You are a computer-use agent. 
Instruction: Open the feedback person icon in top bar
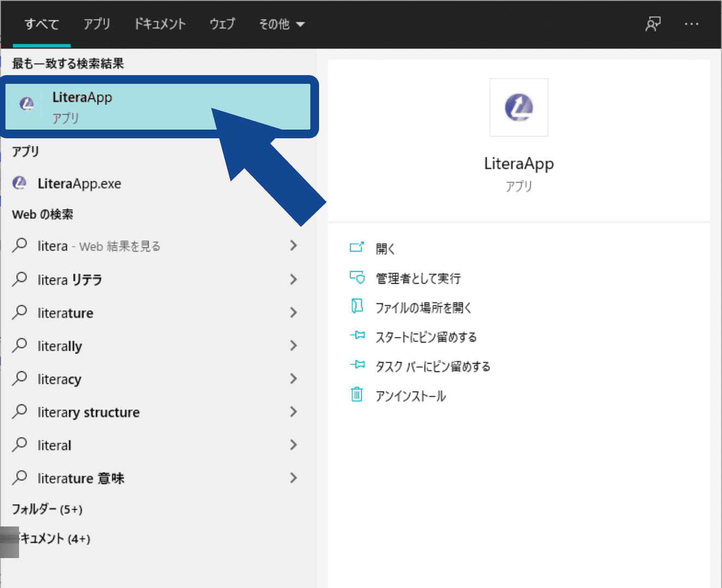[x=653, y=24]
